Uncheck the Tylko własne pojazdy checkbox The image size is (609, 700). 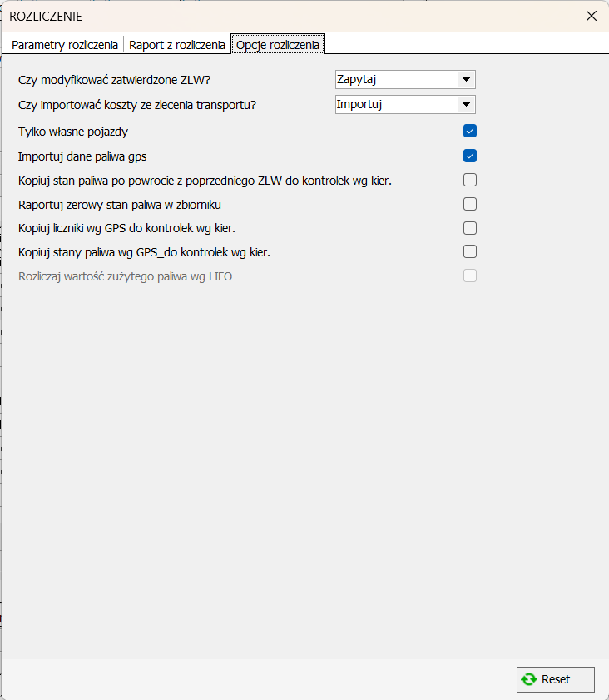tap(470, 131)
